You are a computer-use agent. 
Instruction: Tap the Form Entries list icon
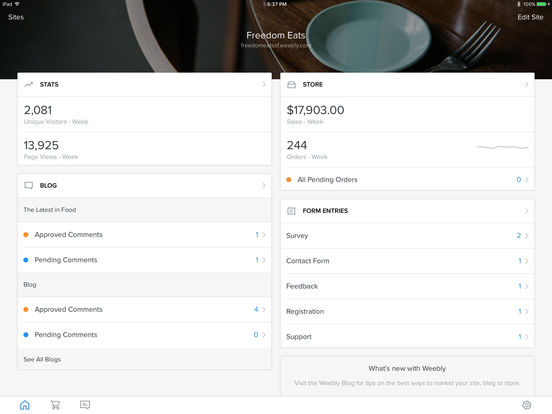click(x=291, y=211)
